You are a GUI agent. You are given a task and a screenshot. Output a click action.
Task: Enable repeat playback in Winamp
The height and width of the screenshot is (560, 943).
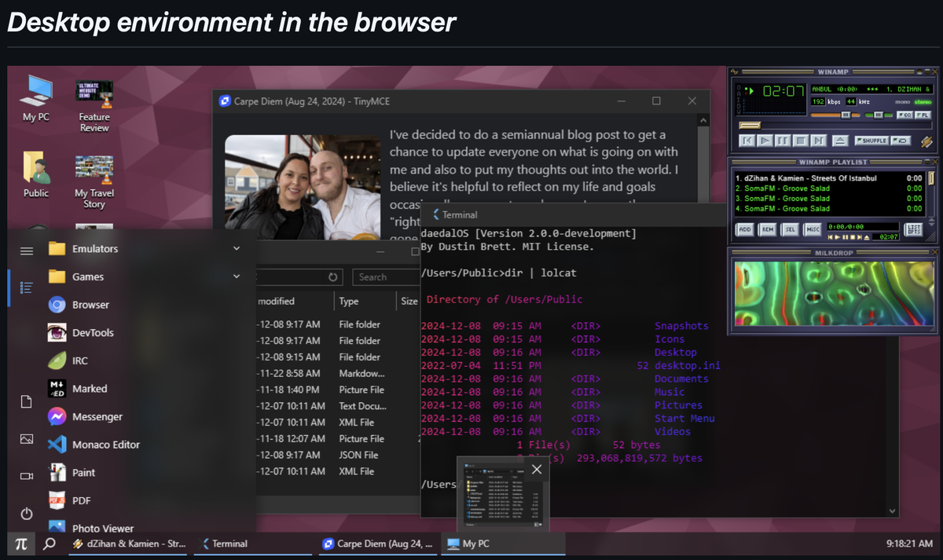[901, 141]
